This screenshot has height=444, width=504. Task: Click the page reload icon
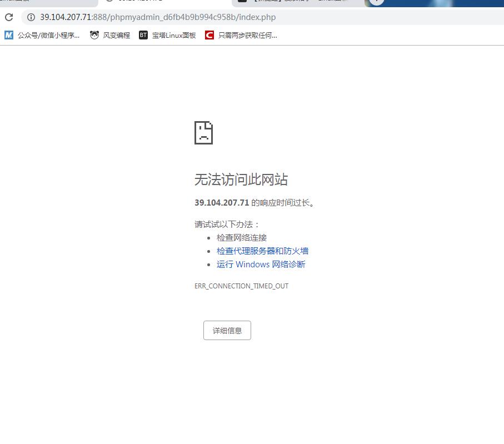(8, 17)
